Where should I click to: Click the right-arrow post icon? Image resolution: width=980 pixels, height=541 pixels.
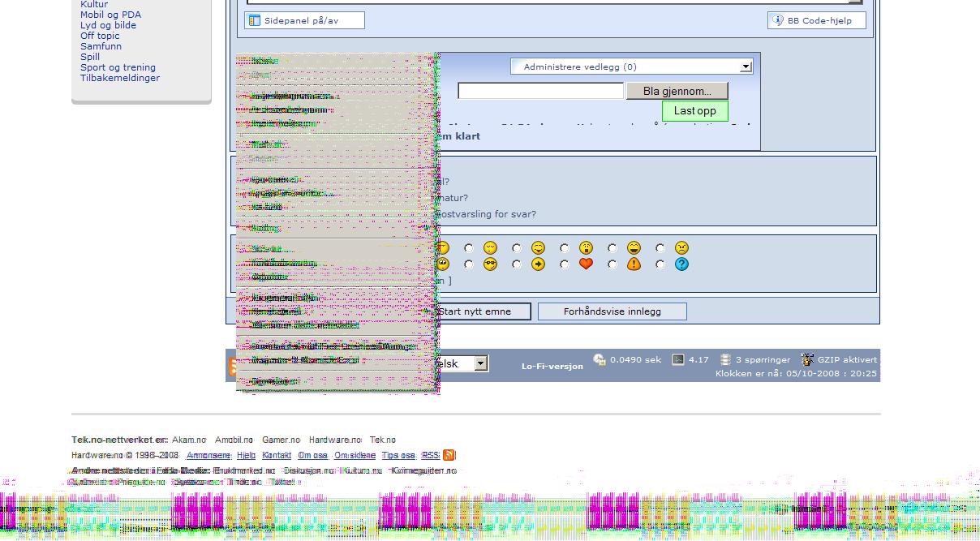pyautogui.click(x=538, y=264)
